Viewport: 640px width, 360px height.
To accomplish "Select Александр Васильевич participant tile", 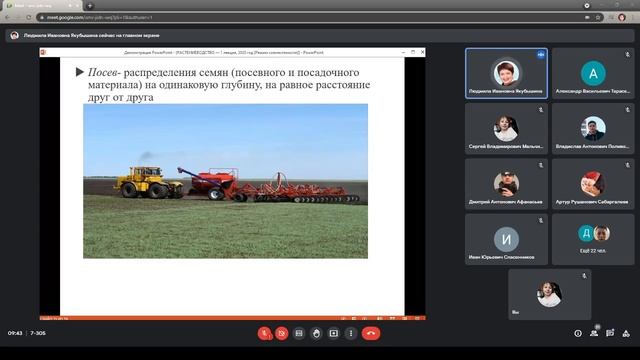I will coord(593,73).
